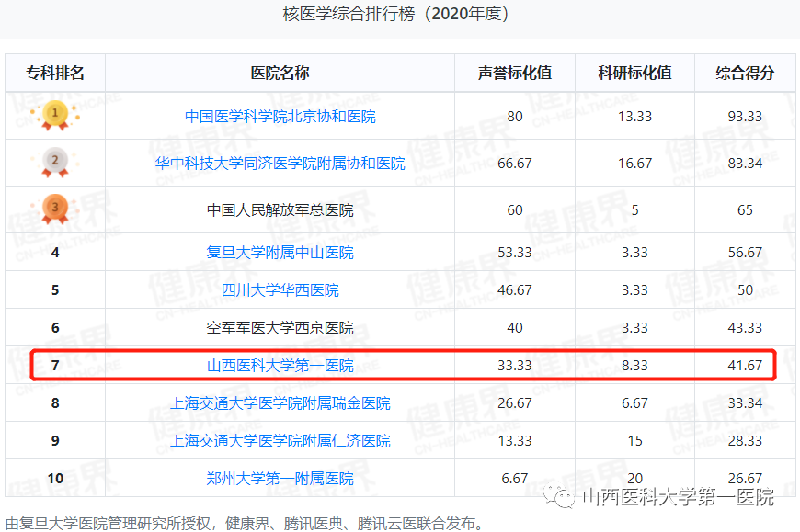This screenshot has height=532, width=800.
Task: Click reputation value 46.67 for 华西医院
Action: tap(515, 290)
